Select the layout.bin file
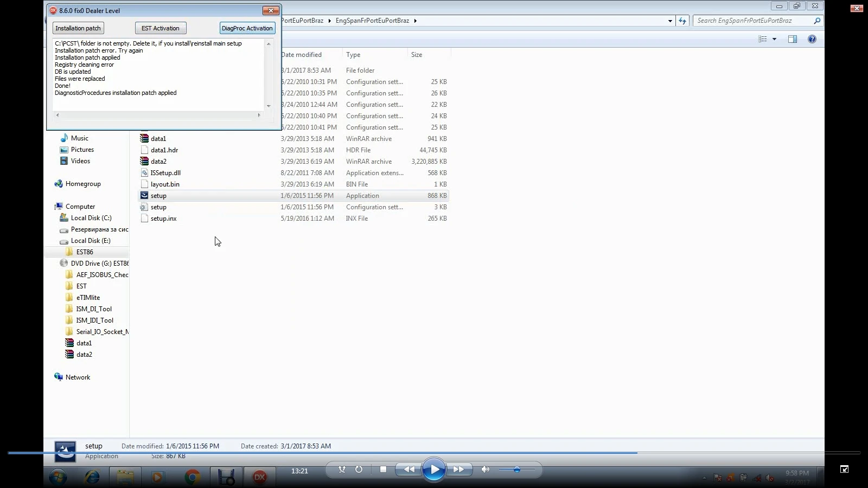The width and height of the screenshot is (868, 488). [293, 184]
